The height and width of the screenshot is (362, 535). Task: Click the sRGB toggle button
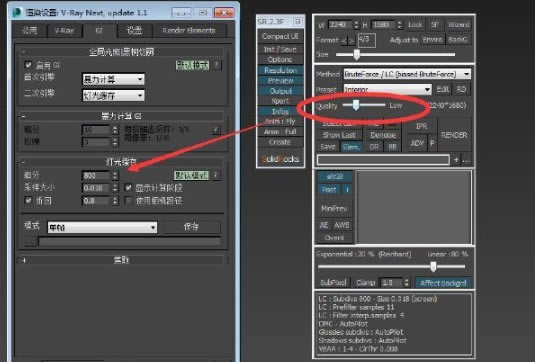(x=334, y=177)
